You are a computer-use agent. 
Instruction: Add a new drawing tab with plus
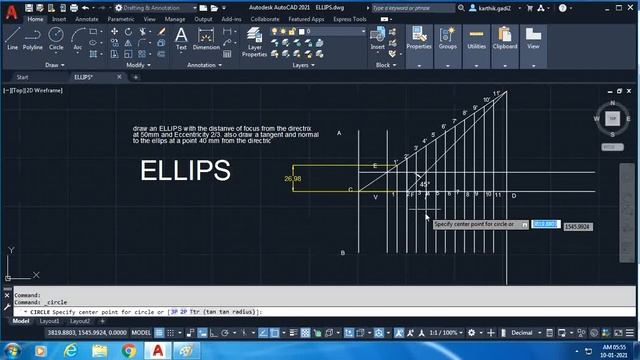point(136,77)
